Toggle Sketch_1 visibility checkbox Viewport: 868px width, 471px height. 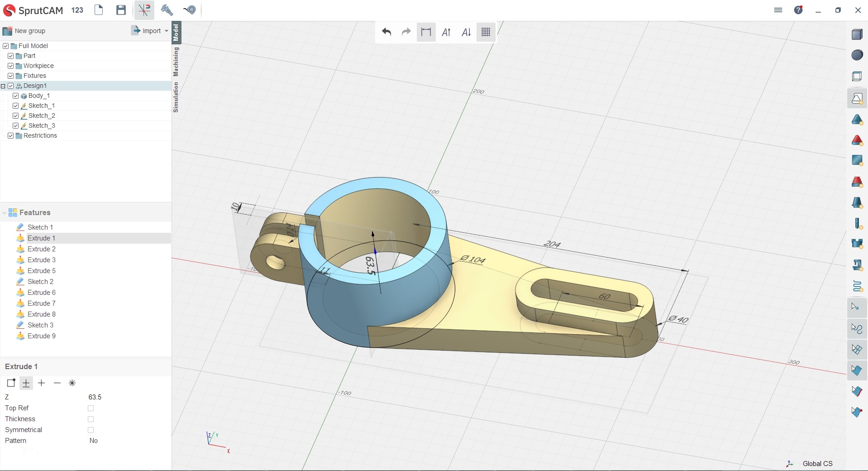(x=16, y=106)
